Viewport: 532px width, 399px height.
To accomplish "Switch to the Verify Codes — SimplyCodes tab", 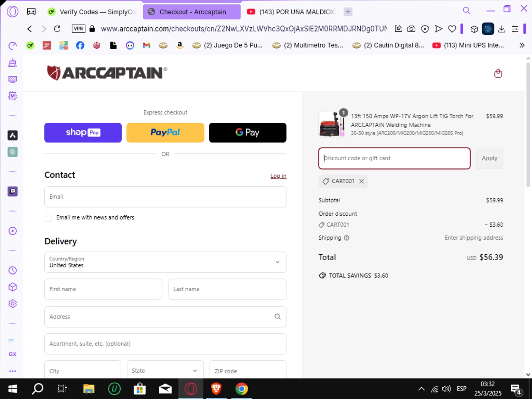I will pos(92,12).
